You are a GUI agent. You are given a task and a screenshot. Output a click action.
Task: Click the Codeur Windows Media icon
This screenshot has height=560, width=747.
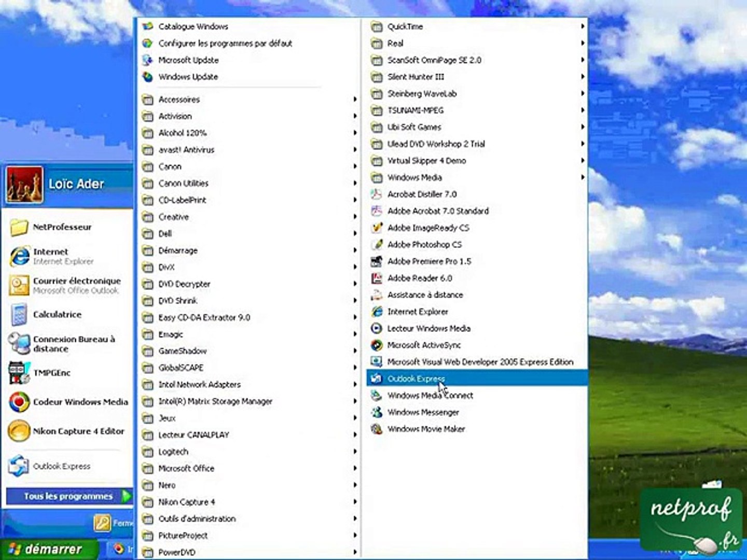pos(19,402)
